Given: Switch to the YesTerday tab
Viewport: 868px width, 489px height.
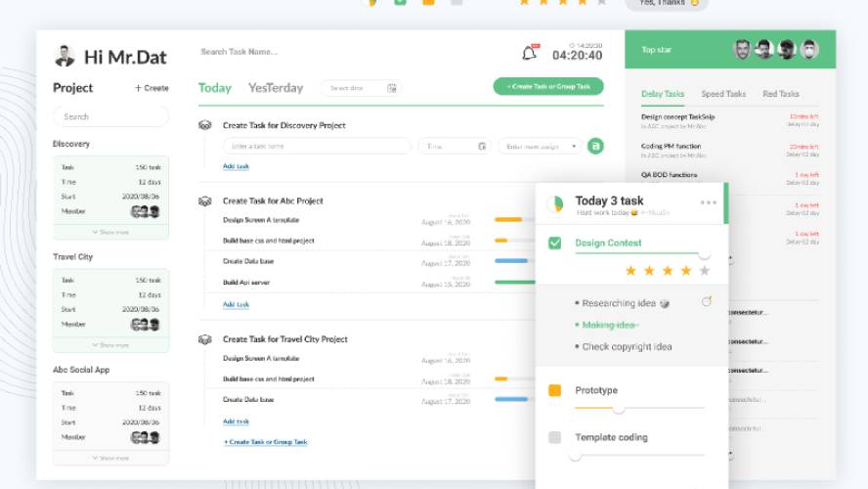Looking at the screenshot, I should [275, 88].
